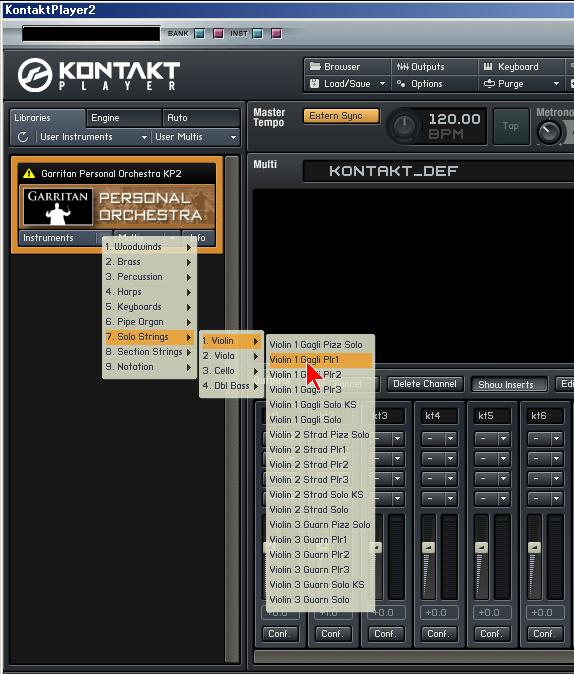Switch to the Auto tab
This screenshot has width=574, height=674.
pyautogui.click(x=201, y=118)
